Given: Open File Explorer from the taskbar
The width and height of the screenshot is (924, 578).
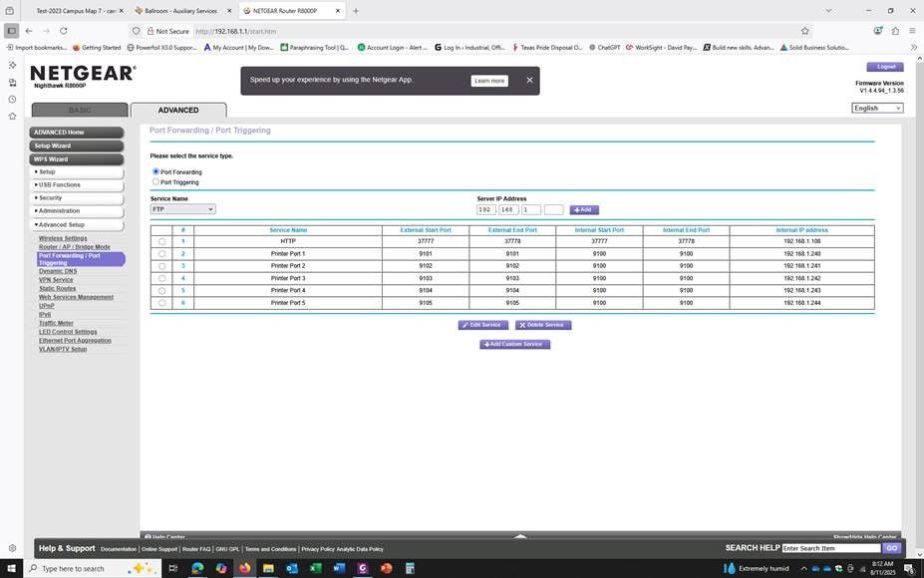Looking at the screenshot, I should pos(268,568).
